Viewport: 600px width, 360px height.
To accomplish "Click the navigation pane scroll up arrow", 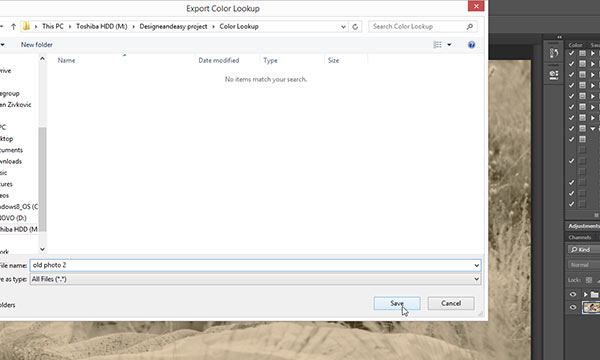I will tap(42, 59).
